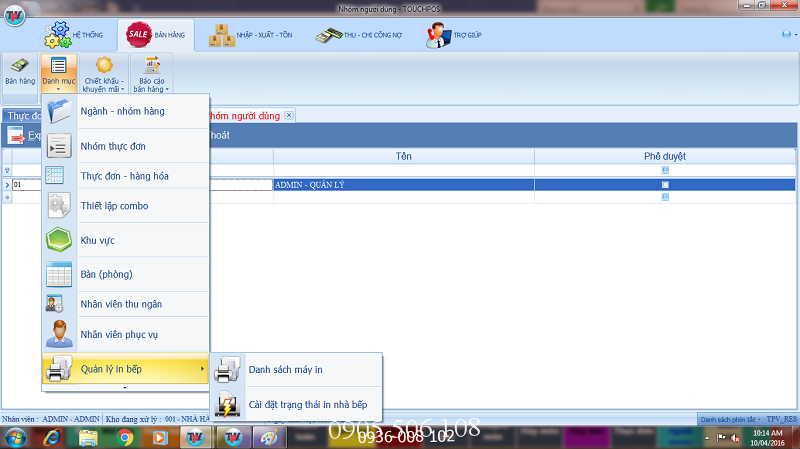800x449 pixels.
Task: Open the Danh sách phím tắt dropdown
Action: tap(730, 419)
